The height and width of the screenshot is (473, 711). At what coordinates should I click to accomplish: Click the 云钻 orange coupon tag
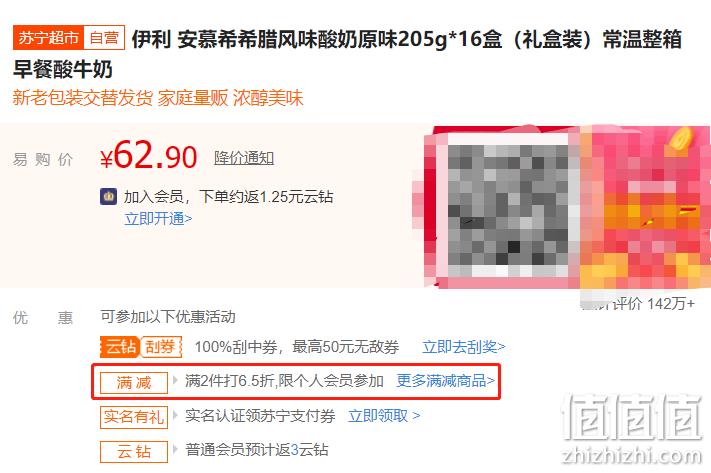click(x=120, y=347)
